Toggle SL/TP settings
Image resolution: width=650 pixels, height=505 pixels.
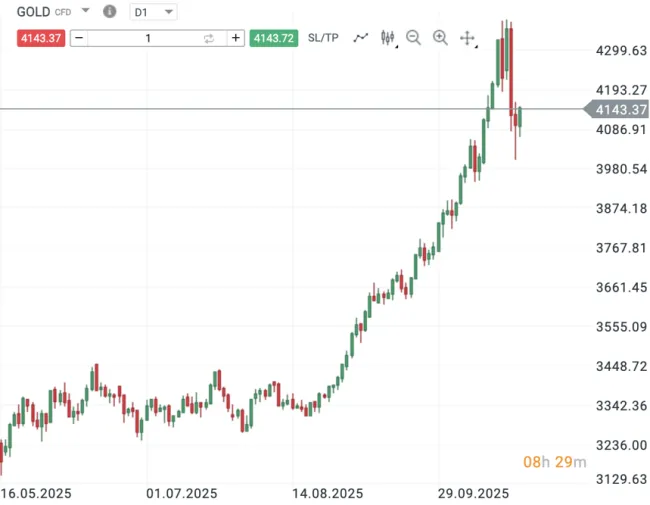click(x=323, y=38)
